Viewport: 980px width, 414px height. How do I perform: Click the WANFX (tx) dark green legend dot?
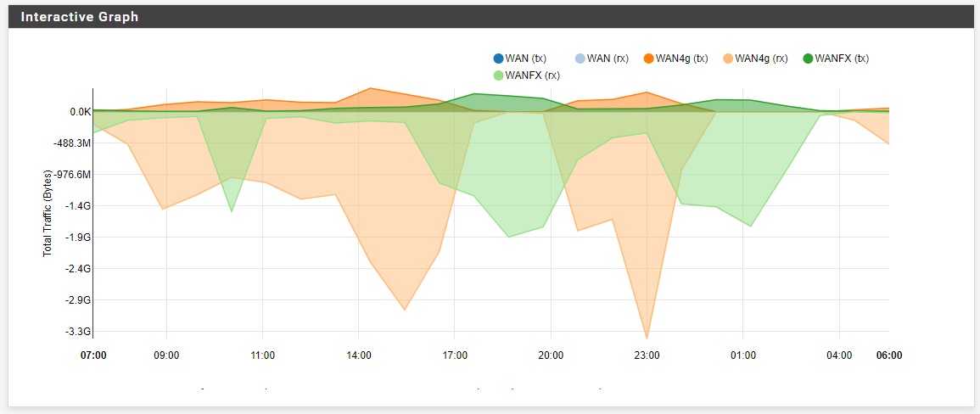(x=808, y=59)
